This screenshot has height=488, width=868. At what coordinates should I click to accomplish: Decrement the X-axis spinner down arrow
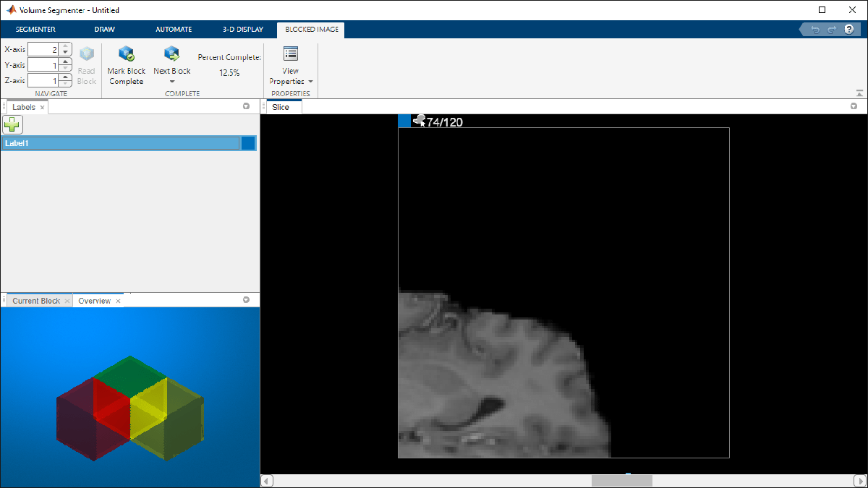[66, 53]
